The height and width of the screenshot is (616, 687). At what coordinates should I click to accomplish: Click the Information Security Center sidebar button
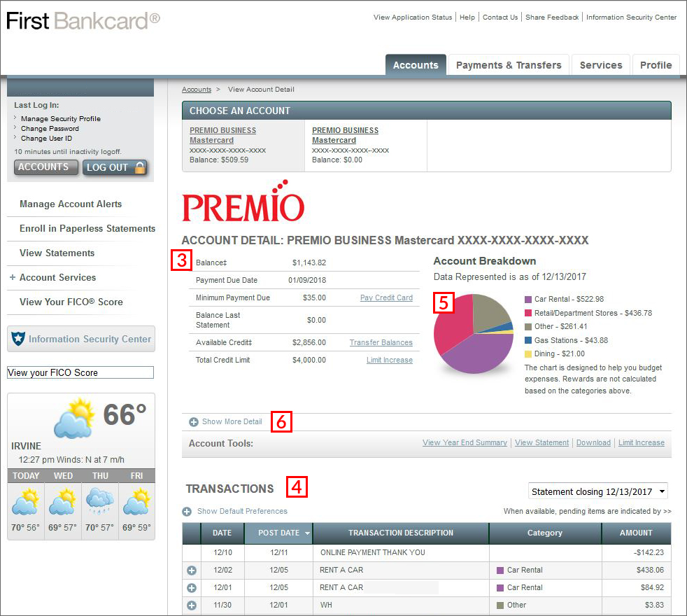pyautogui.click(x=81, y=339)
